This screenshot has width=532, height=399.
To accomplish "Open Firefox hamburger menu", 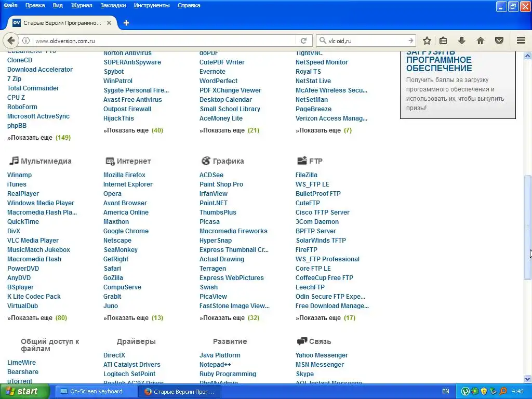I will tap(521, 41).
